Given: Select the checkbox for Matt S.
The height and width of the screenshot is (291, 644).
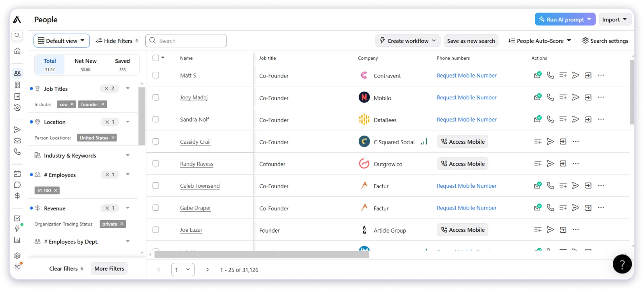Looking at the screenshot, I should pos(156,76).
